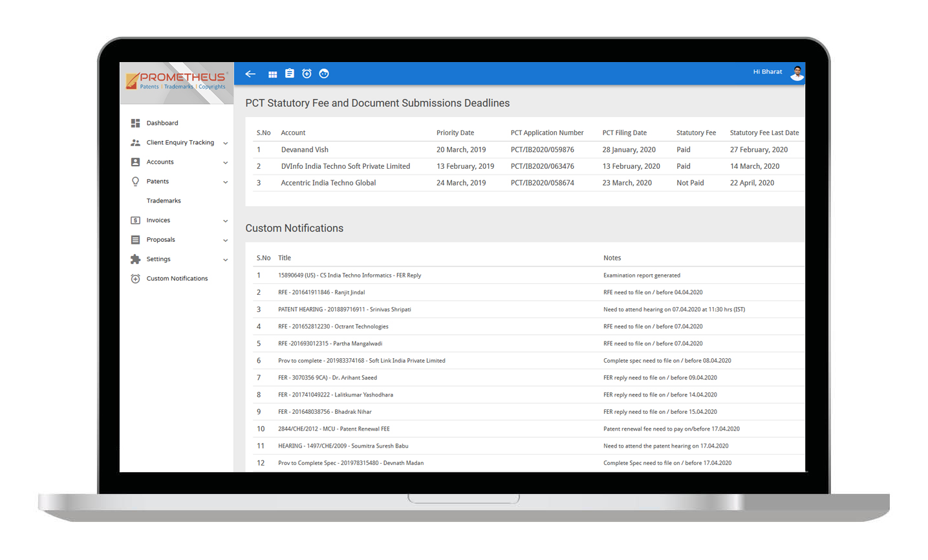Open the Devanand Vish account row
Viewport: 928px width, 560px height.
tap(305, 149)
